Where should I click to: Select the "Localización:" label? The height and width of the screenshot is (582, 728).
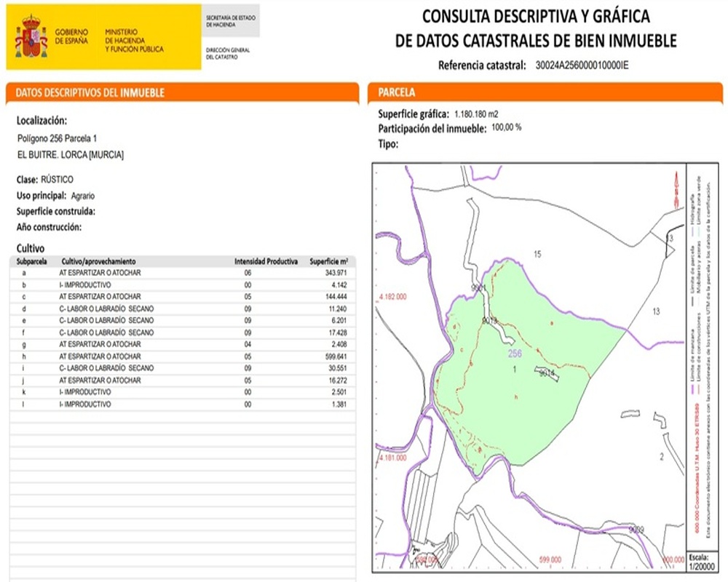point(41,121)
